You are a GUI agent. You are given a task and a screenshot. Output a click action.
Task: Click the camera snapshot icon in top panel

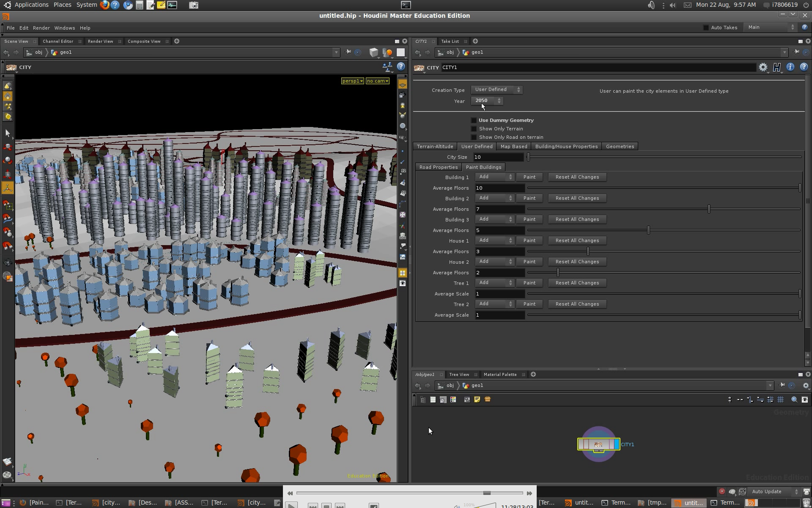194,5
